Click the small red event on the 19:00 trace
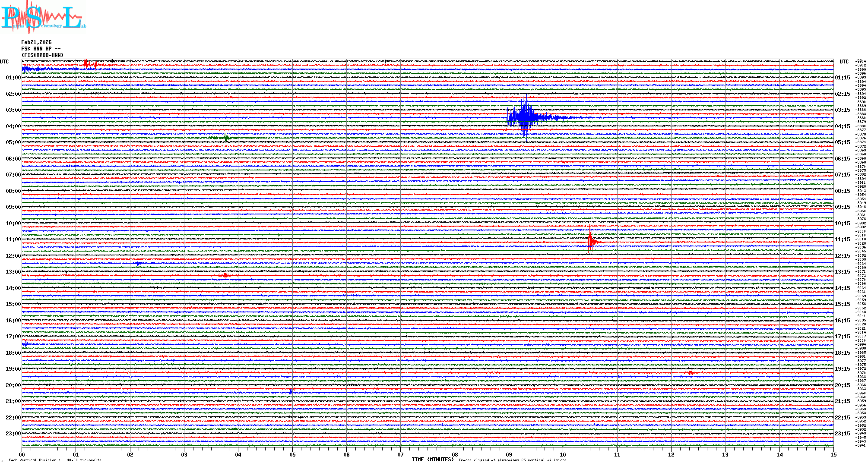The image size is (868, 466). pos(691,372)
